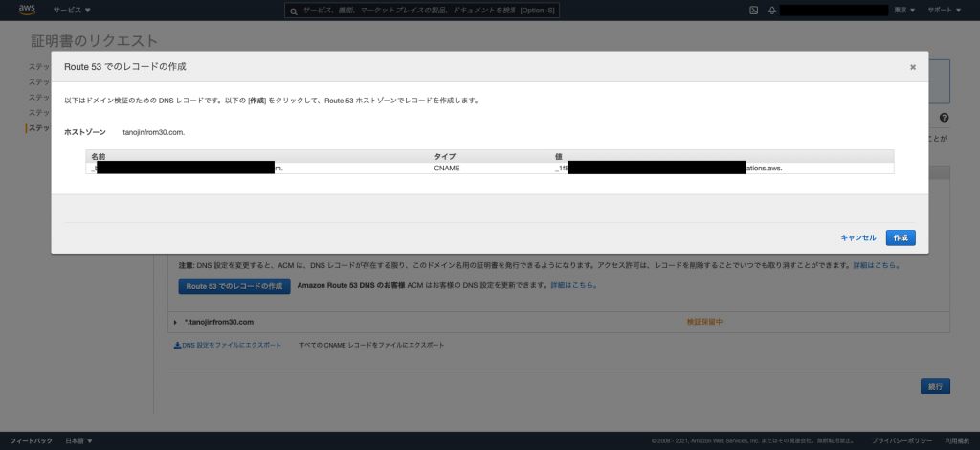This screenshot has height=450, width=980.
Task: Open the 東京 region dropdown
Action: [x=904, y=10]
